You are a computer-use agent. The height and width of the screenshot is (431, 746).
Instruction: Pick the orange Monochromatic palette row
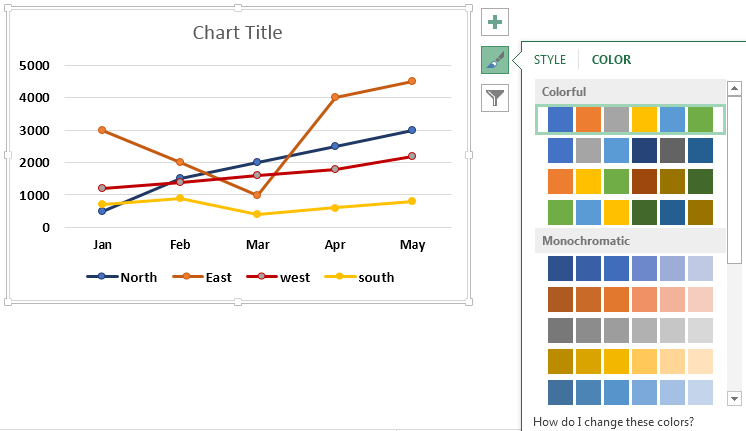click(x=630, y=299)
